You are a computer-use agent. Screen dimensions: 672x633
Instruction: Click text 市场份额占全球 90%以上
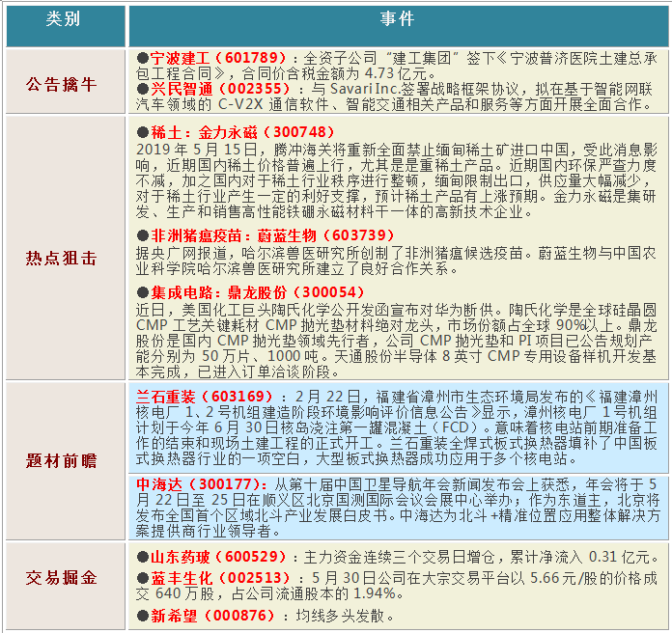coord(531,325)
